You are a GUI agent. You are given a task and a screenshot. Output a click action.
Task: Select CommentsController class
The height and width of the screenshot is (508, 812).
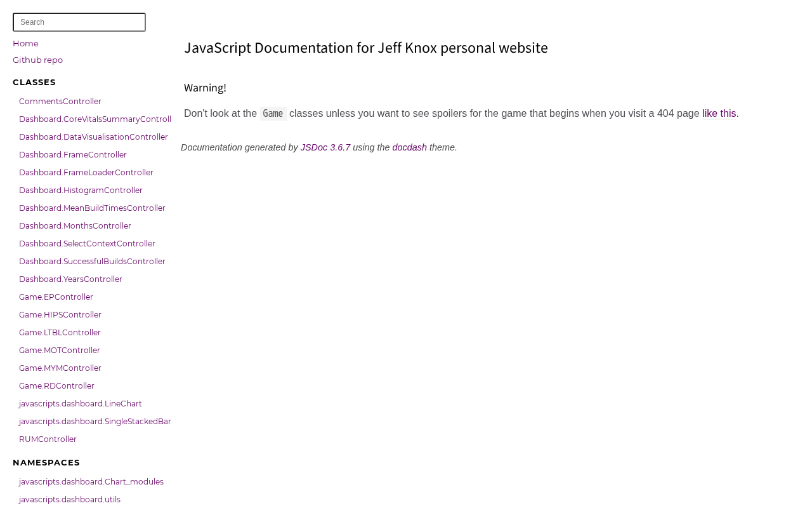pyautogui.click(x=60, y=102)
